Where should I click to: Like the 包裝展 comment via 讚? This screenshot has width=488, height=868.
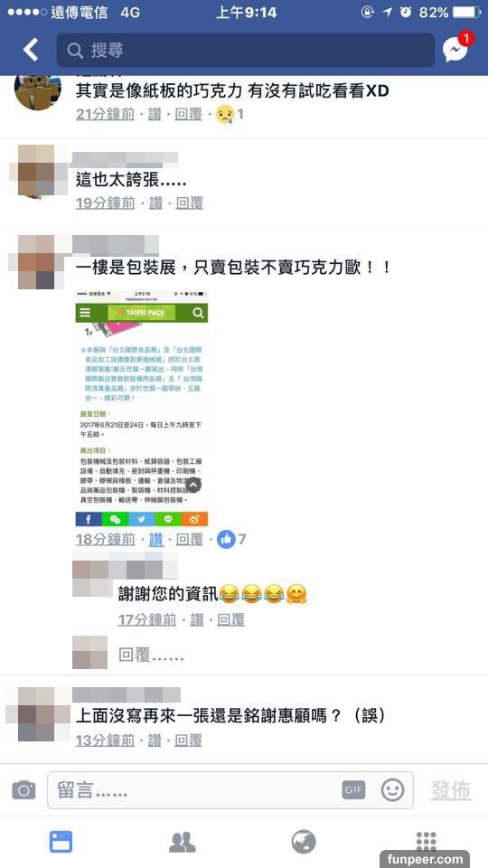(x=156, y=539)
